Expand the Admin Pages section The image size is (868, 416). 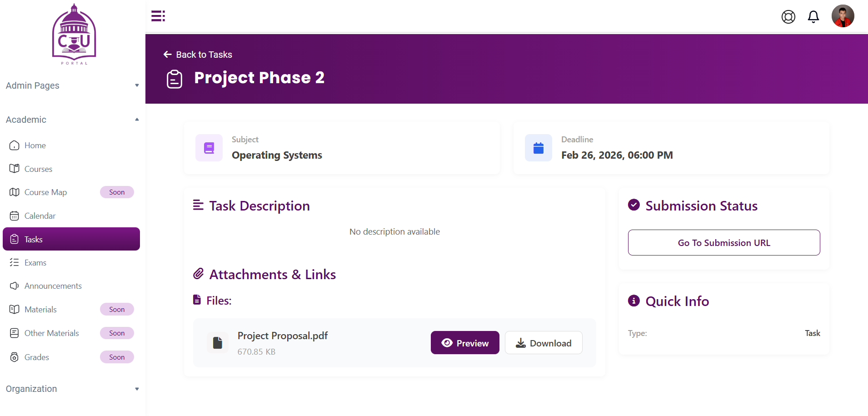(x=72, y=85)
